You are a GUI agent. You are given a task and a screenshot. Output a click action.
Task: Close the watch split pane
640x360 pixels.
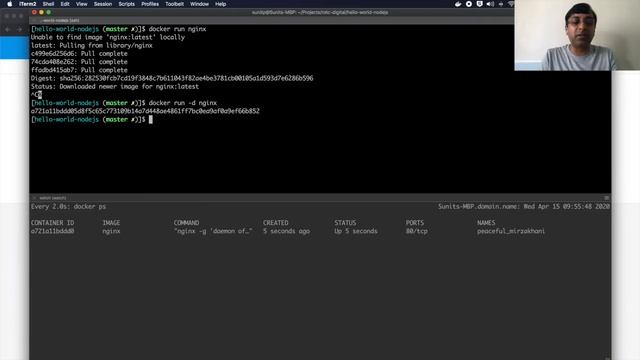pos(34,198)
